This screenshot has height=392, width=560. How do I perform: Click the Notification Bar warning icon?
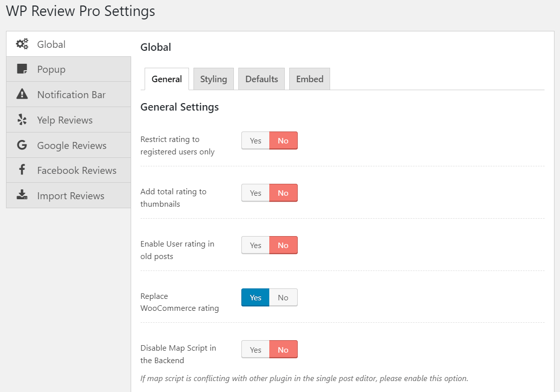click(22, 94)
